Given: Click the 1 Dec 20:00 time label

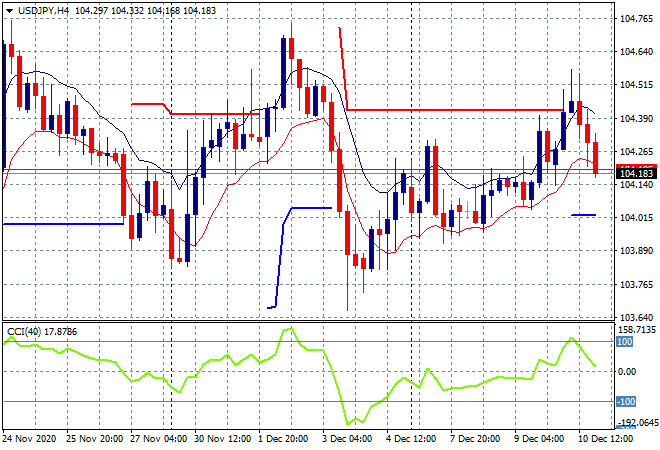Looking at the screenshot, I should click(283, 439).
